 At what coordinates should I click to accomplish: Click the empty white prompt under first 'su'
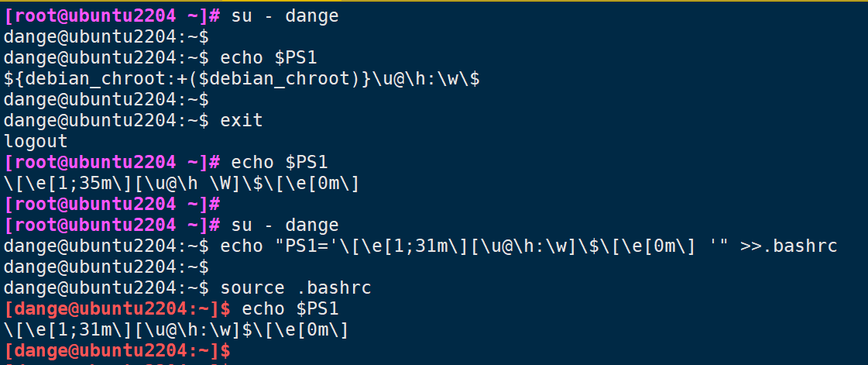click(106, 37)
